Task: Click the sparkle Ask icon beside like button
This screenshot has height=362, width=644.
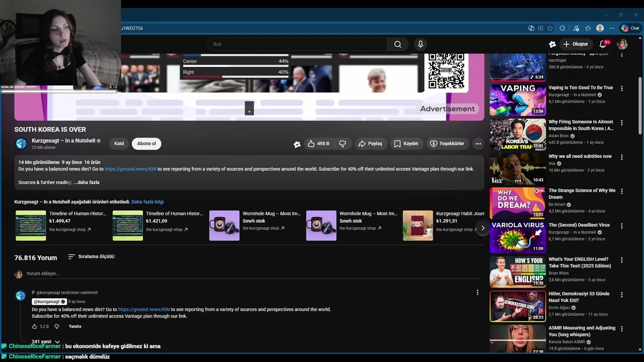Action: (297, 144)
